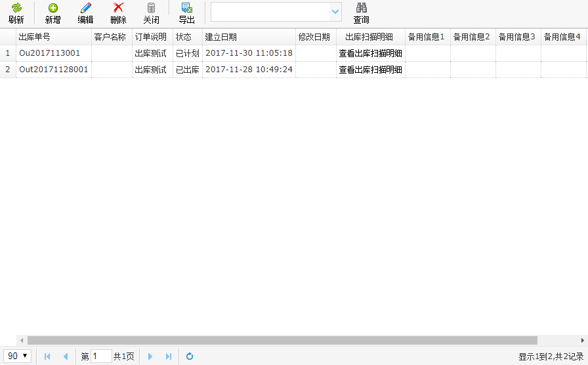588x365 pixels.
Task: Jump to last page button
Action: click(x=169, y=356)
